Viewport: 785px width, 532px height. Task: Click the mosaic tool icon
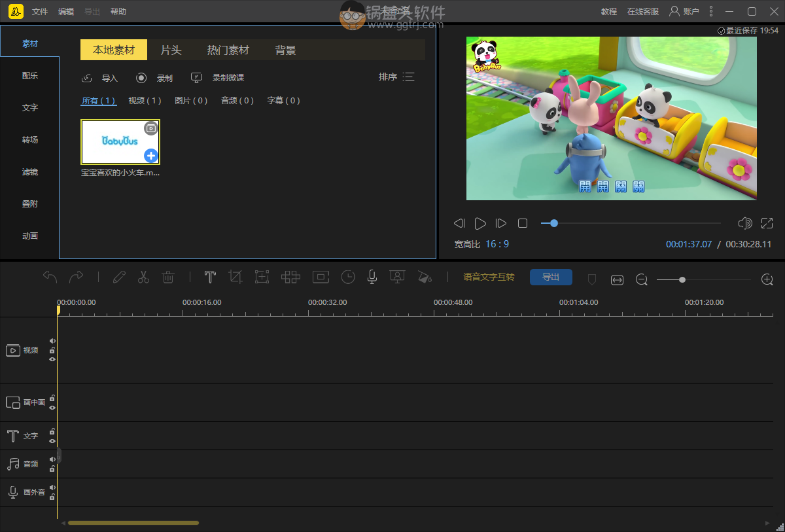coord(290,277)
